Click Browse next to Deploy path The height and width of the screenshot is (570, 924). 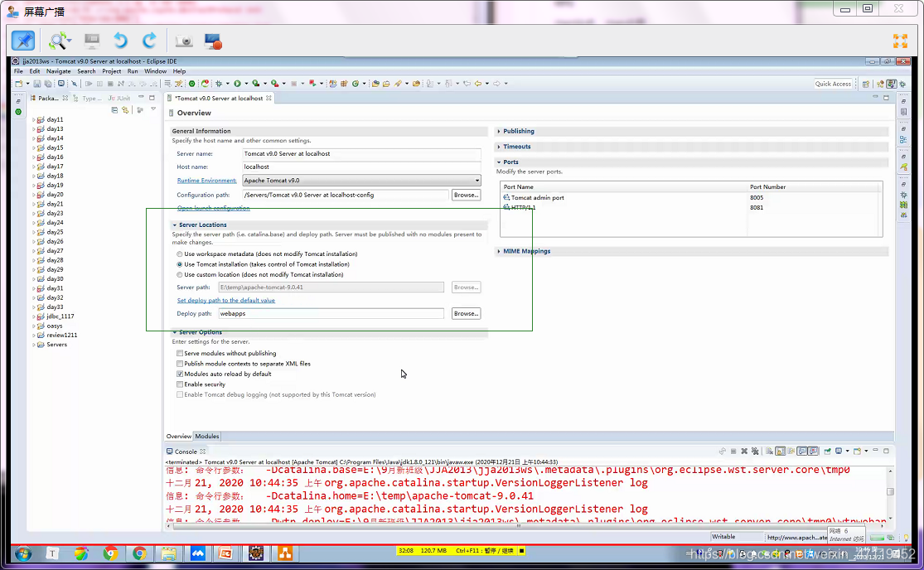[x=466, y=314]
